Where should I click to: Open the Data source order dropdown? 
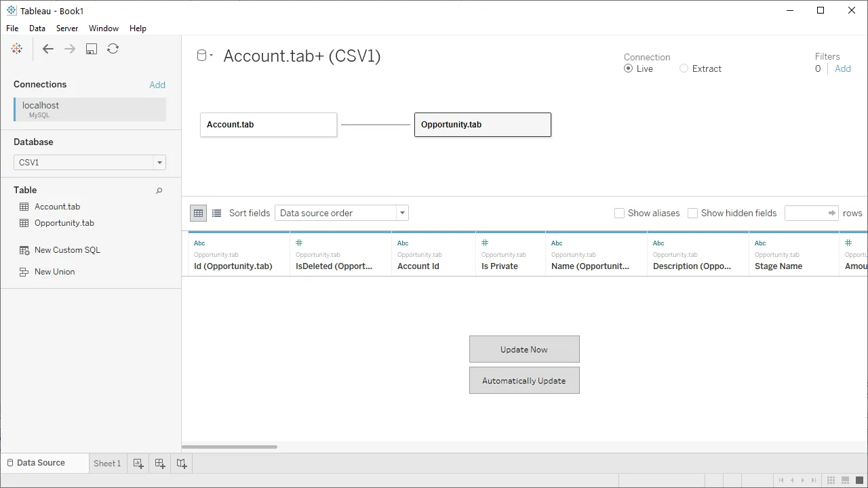[401, 213]
